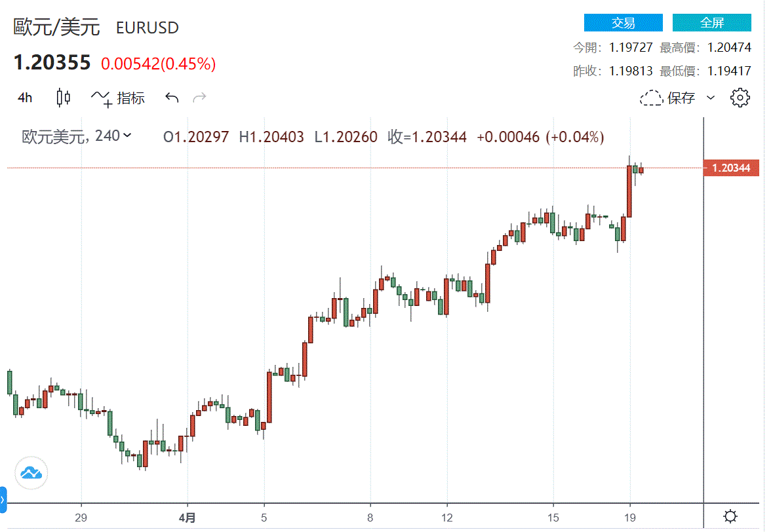This screenshot has height=532, width=773.
Task: Click the 4月 date marker on axis
Action: coord(187,518)
